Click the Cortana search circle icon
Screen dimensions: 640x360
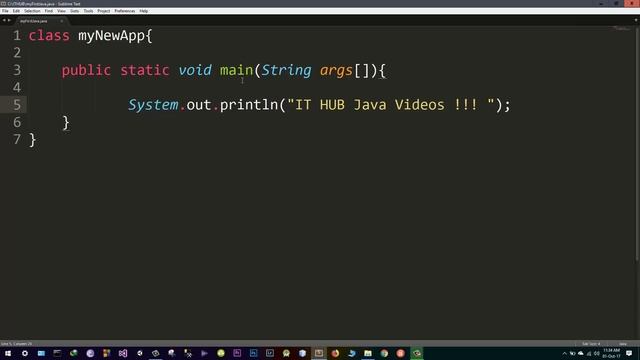24,353
